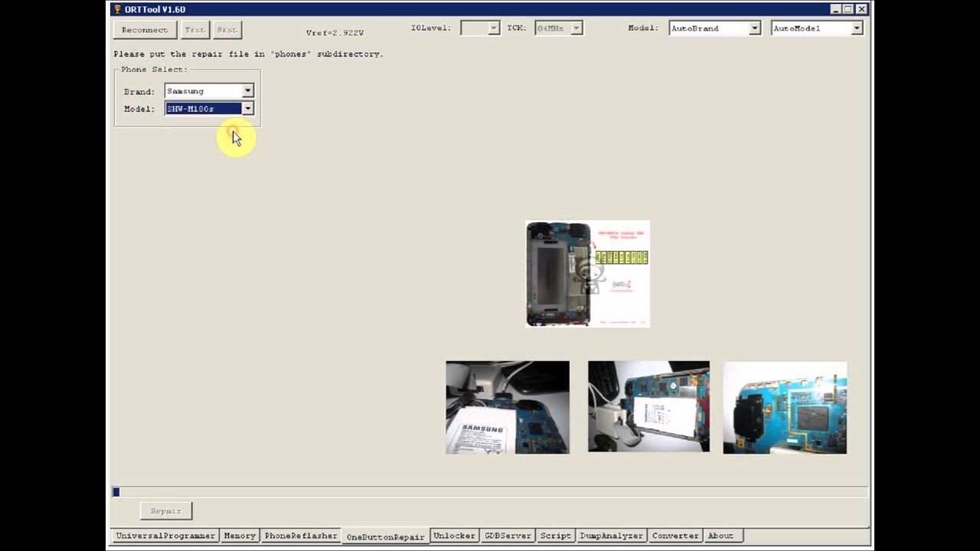The width and height of the screenshot is (980, 551).
Task: Click the JTAG pinout diagram image
Action: 588,274
